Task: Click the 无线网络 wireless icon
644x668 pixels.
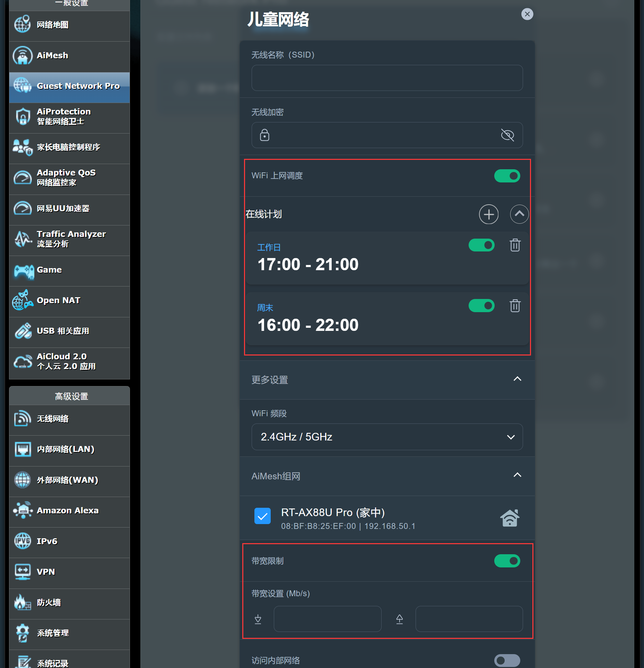Action: tap(23, 418)
